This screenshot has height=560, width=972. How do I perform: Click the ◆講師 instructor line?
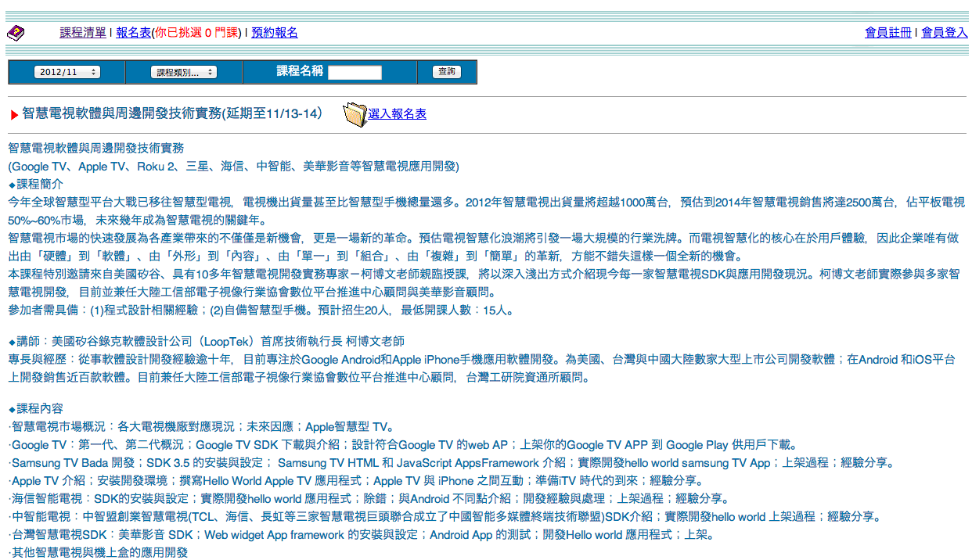coord(207,342)
